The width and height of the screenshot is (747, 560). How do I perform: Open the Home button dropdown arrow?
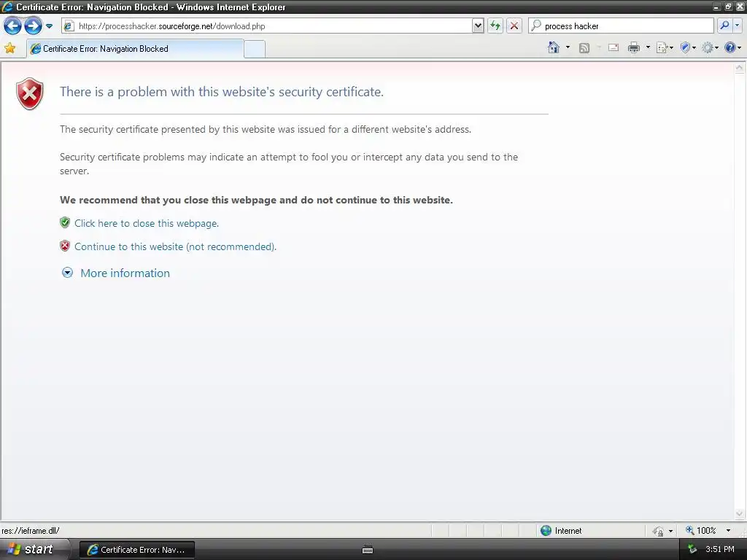[568, 47]
